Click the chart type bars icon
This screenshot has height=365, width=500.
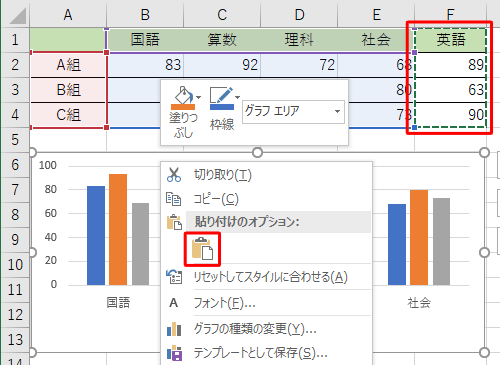[174, 329]
